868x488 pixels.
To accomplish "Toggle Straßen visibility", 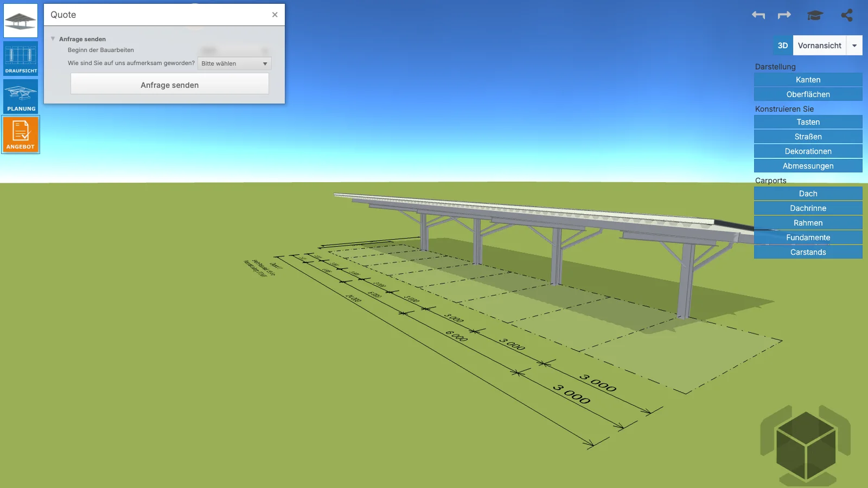I will (x=808, y=137).
